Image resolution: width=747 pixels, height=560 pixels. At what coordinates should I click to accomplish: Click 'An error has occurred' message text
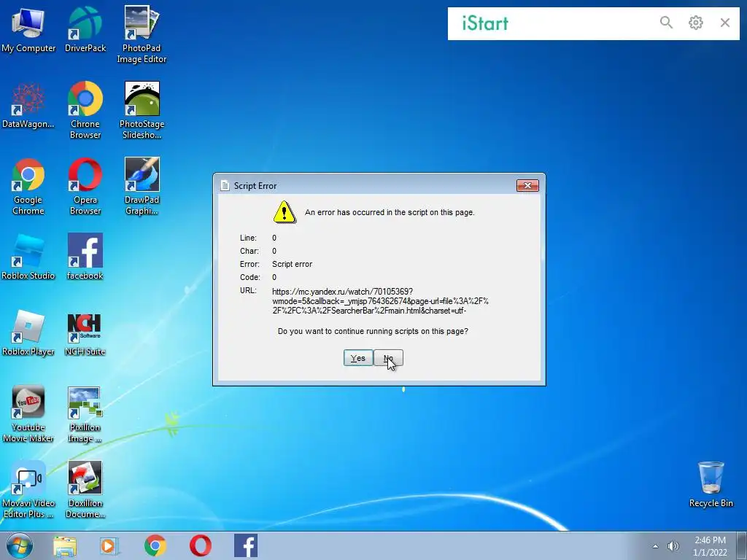(390, 212)
